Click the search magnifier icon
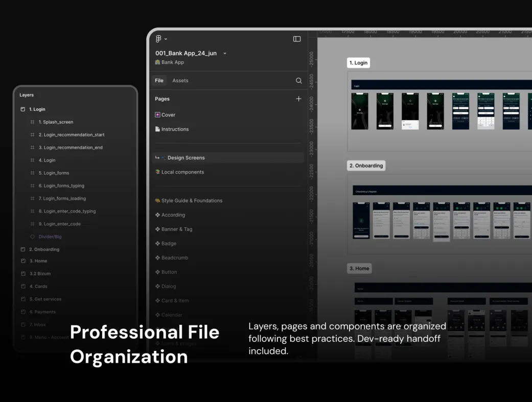Screen dimensions: 532x402 [x=299, y=81]
